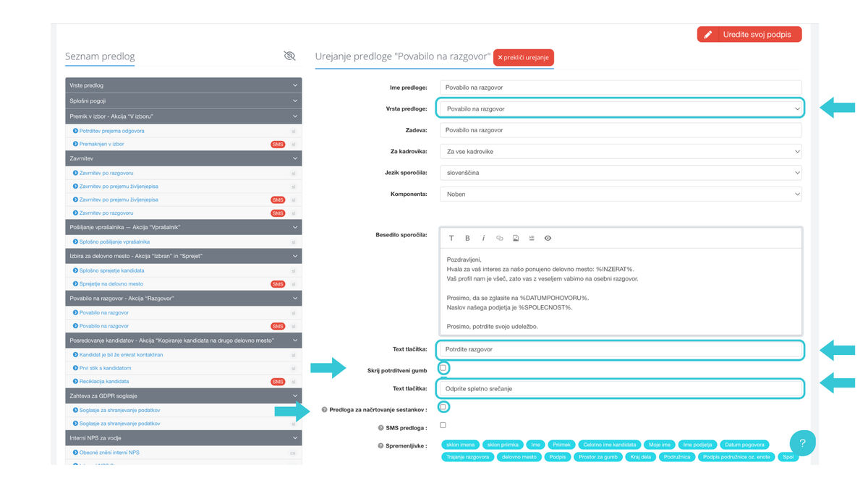Viewport: 868px width, 488px height.
Task: Click Uredite svoj podpis button
Action: [x=749, y=34]
